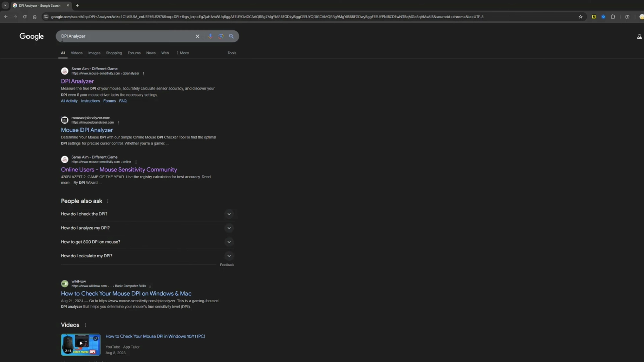Start voice search with microphone icon
644x362 pixels.
tap(210, 36)
